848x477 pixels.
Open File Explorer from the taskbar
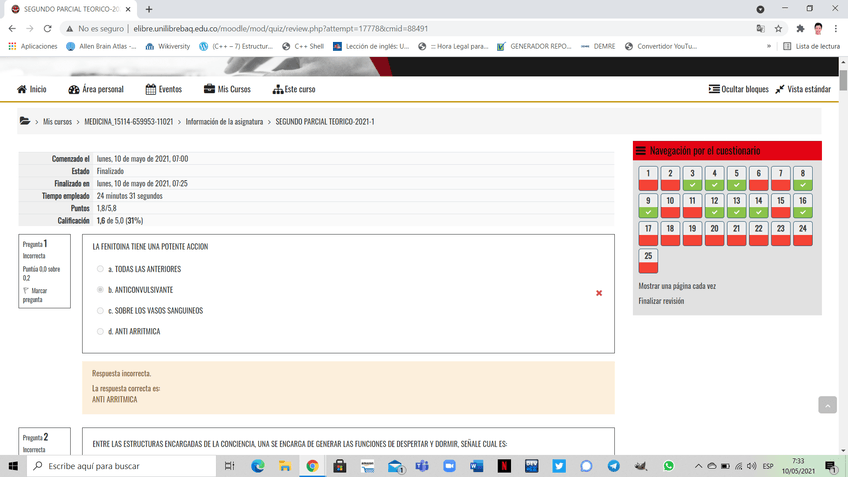[285, 466]
